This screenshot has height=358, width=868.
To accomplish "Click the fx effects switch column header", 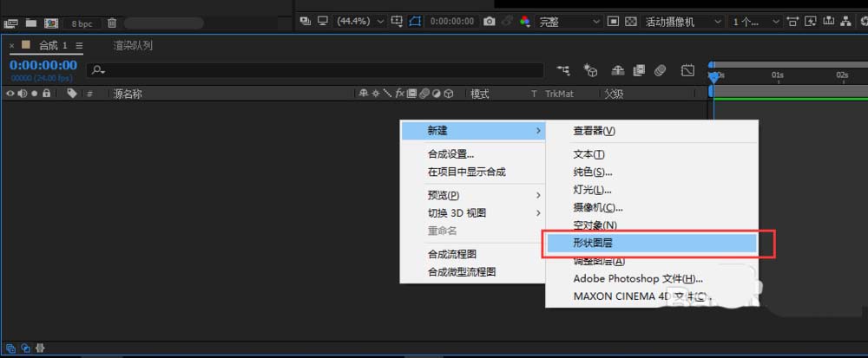I will point(400,94).
